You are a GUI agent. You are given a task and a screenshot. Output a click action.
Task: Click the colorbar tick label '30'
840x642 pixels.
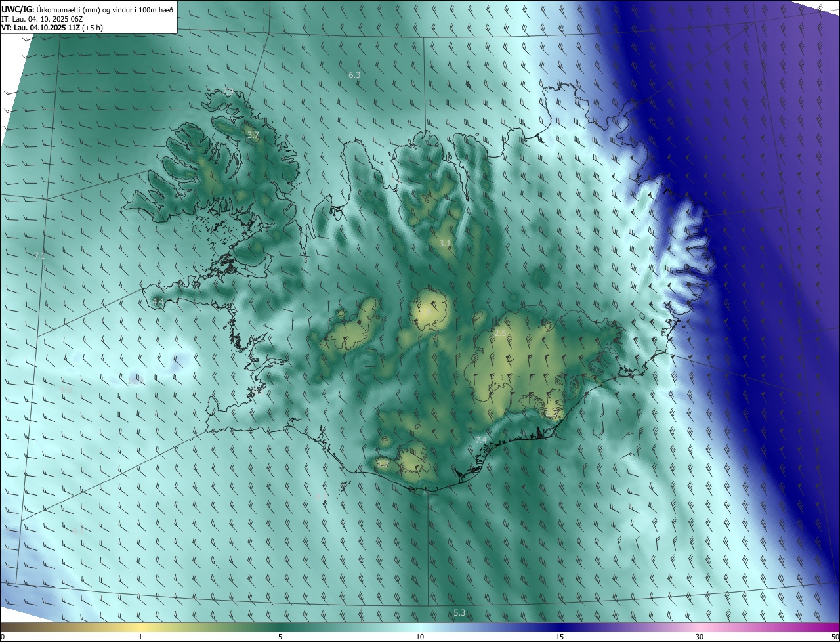700,637
